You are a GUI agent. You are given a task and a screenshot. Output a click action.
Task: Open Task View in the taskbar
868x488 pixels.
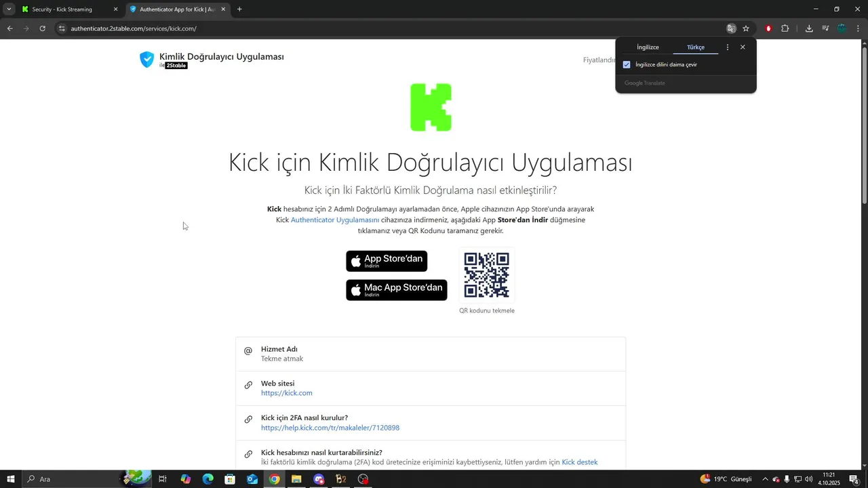163,479
